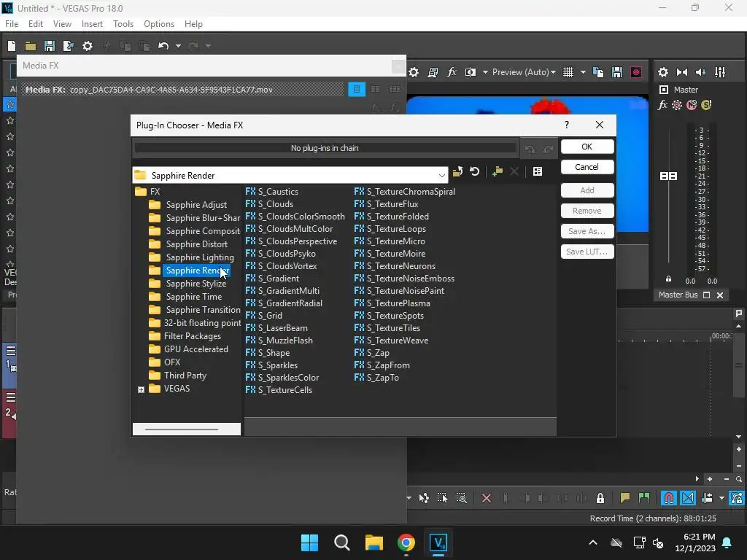
Task: Toggle preview on external monitor icon
Action: [433, 72]
